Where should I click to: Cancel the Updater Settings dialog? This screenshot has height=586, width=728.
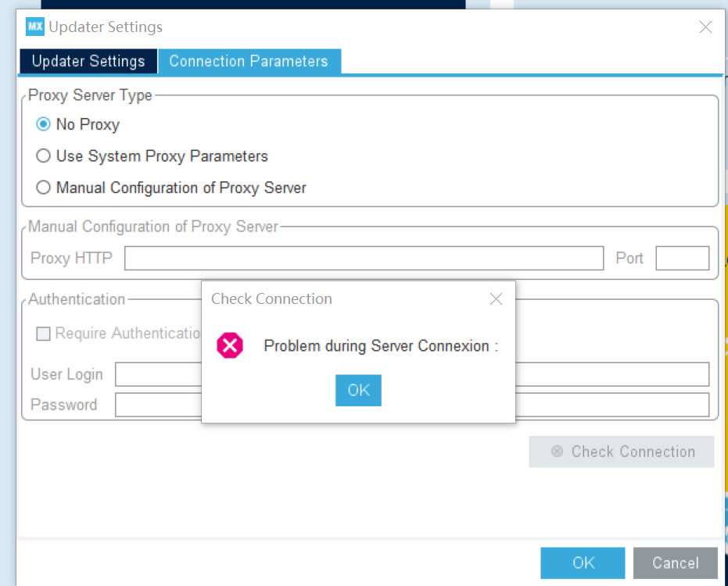click(675, 563)
